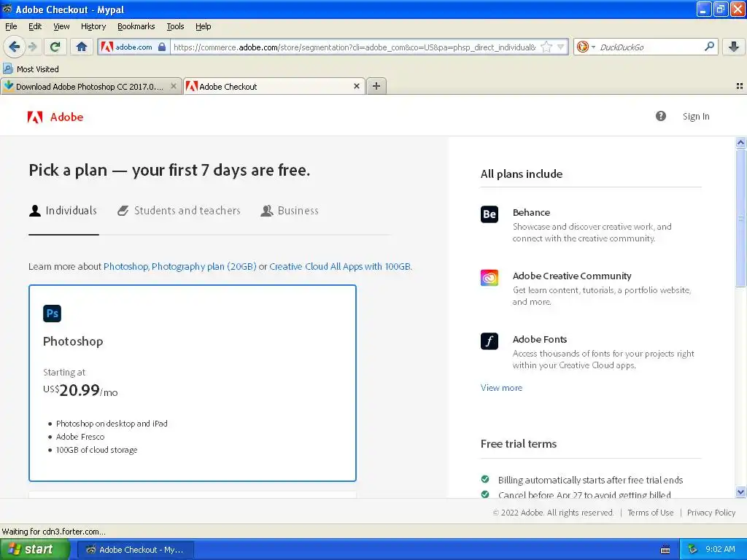747x560 pixels.
Task: Open Creative Cloud All Apps with 100GB link
Action: point(340,266)
